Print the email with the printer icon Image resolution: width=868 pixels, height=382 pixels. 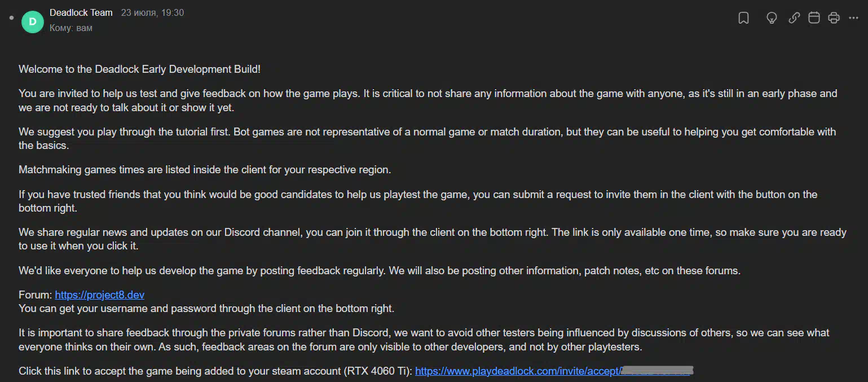click(834, 18)
